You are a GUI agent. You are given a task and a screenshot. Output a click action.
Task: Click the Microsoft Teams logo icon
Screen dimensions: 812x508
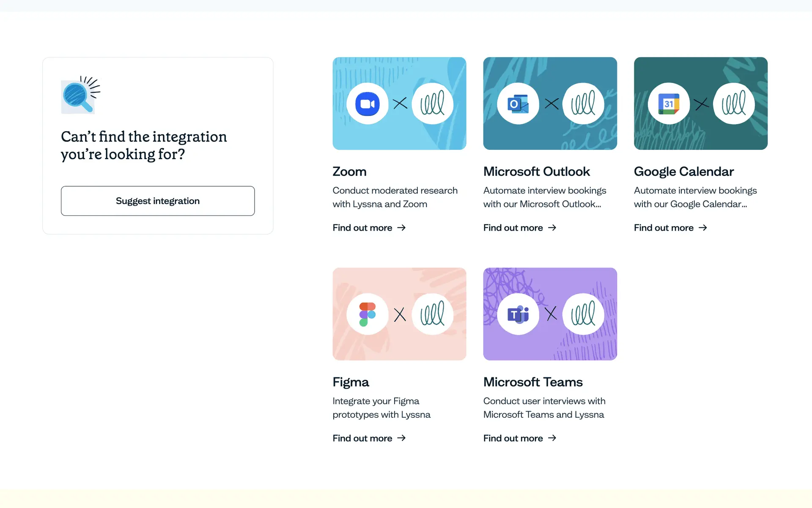pos(518,314)
